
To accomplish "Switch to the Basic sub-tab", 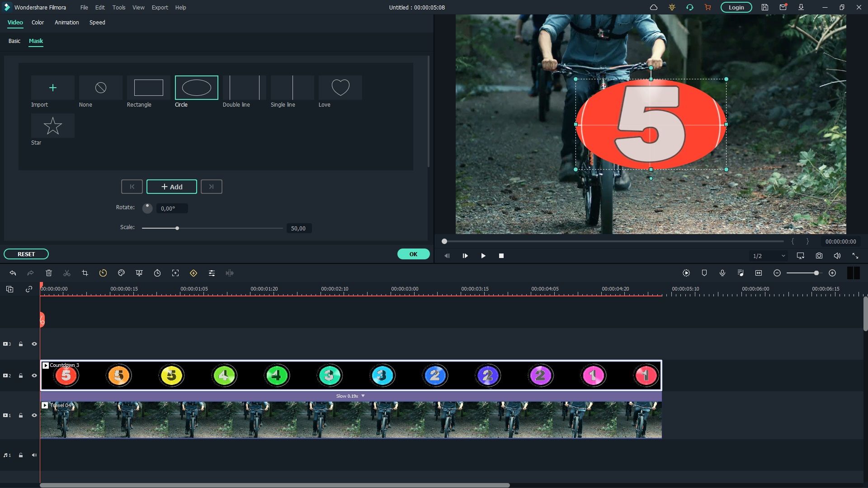I will pyautogui.click(x=14, y=41).
